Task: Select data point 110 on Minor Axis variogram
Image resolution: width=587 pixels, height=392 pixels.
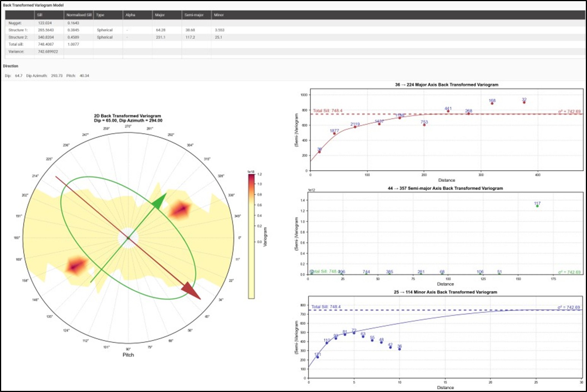Action: click(x=327, y=343)
